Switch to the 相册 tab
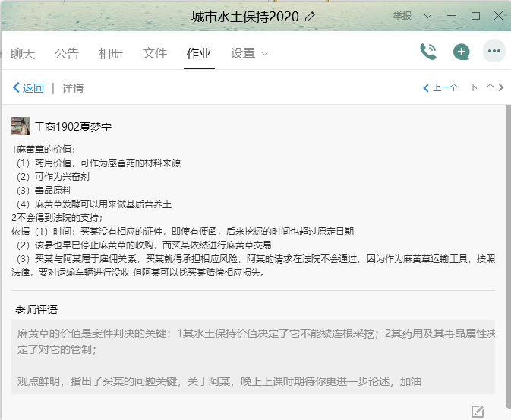Viewport: 511px width, 420px height. point(111,53)
